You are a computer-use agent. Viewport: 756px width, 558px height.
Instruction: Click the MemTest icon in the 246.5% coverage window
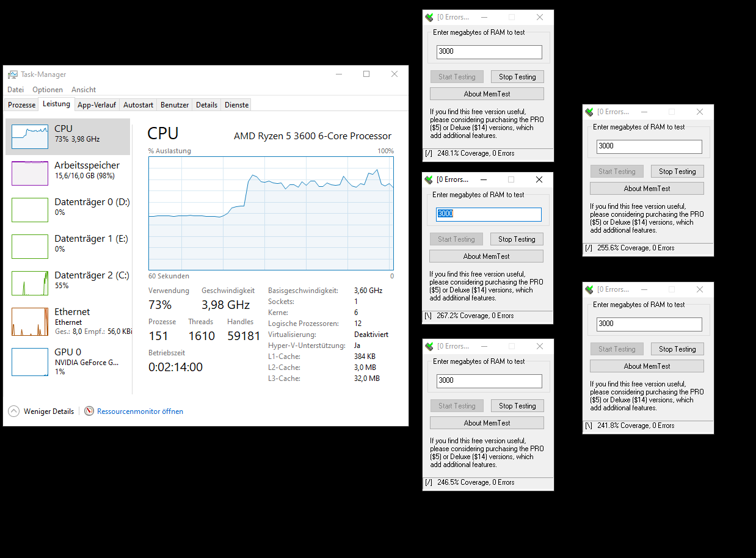click(429, 346)
